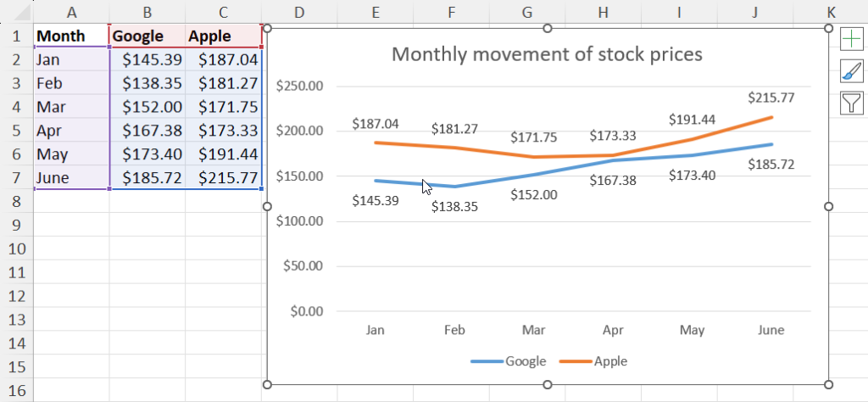Select the Apple legend entry

pyautogui.click(x=593, y=361)
